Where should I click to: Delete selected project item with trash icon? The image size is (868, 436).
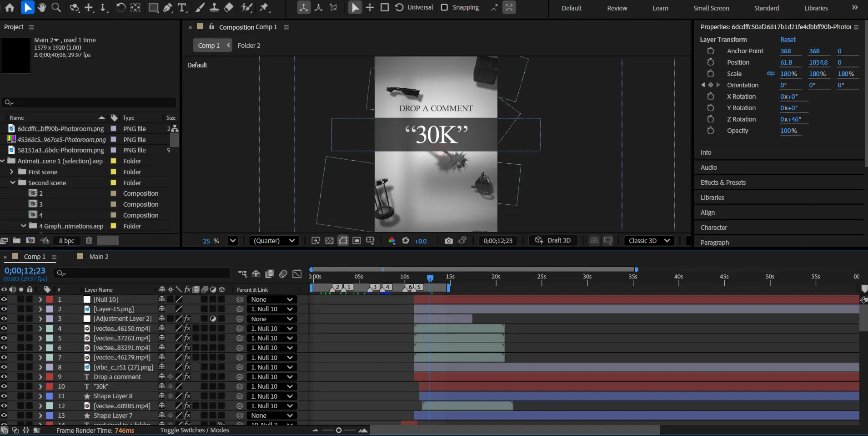click(x=89, y=240)
